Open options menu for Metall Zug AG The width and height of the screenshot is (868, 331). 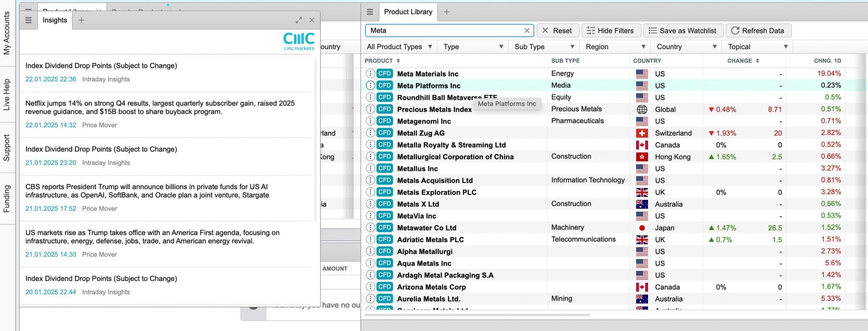(370, 133)
